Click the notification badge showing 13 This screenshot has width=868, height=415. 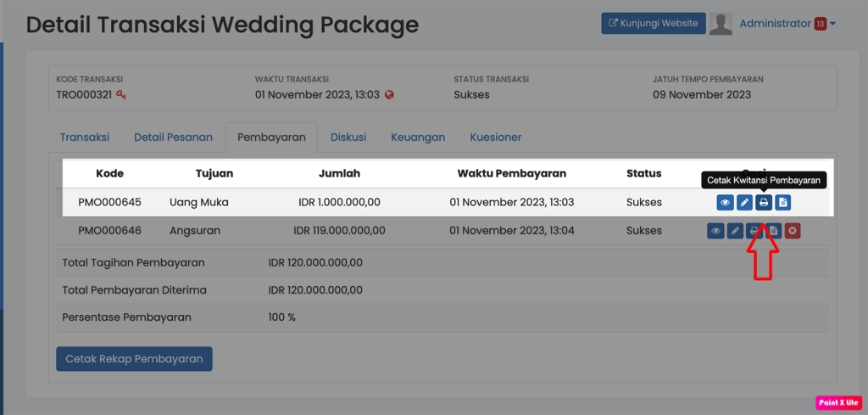(820, 24)
